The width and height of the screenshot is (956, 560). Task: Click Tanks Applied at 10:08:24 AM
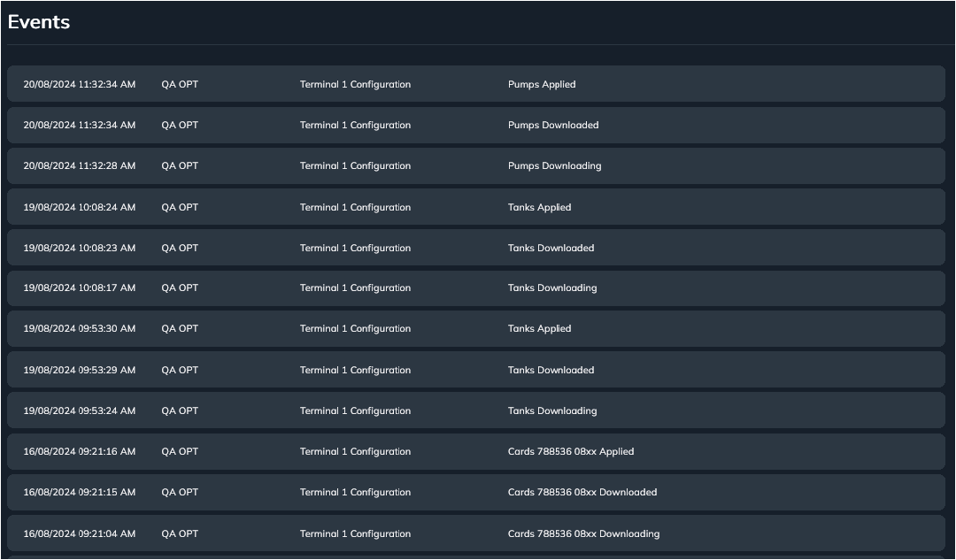pos(539,207)
